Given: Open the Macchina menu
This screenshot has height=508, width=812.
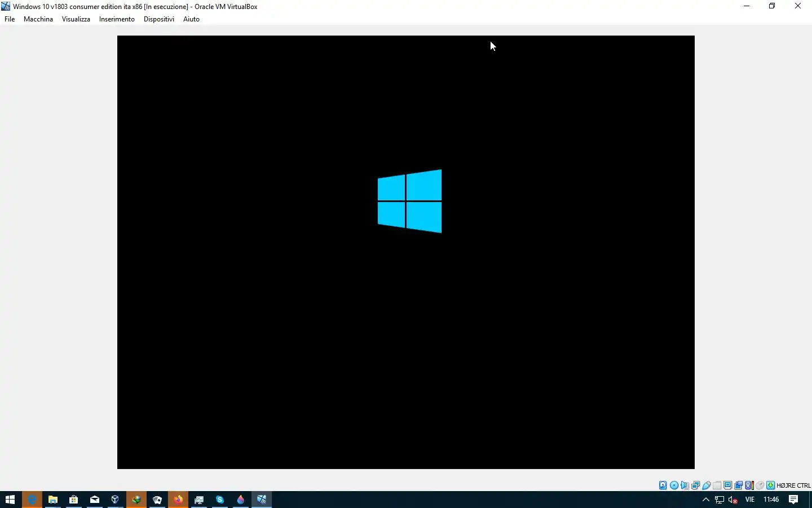Looking at the screenshot, I should click(x=38, y=19).
